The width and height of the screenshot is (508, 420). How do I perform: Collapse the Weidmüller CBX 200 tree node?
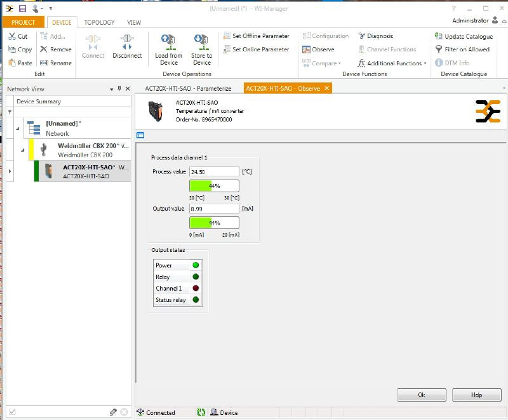click(23, 150)
